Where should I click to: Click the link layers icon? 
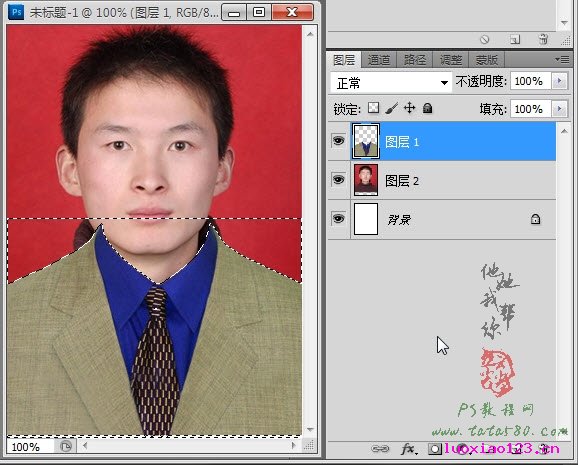point(380,449)
